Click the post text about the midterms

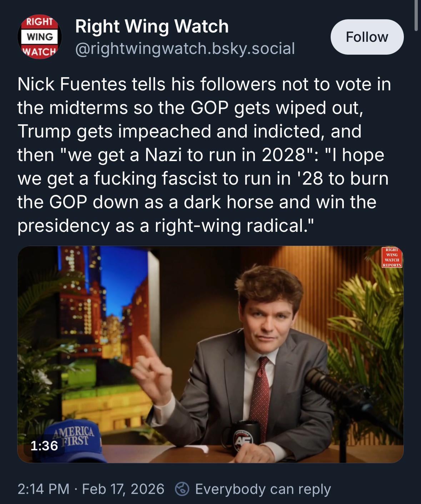click(204, 155)
